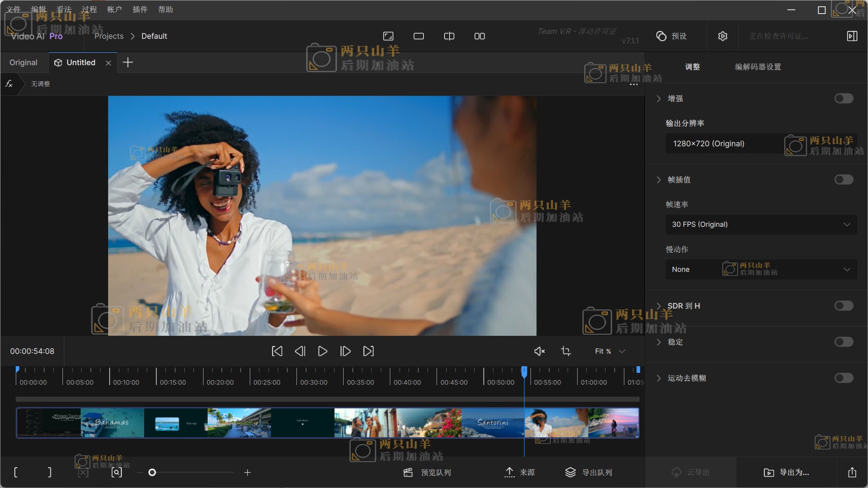This screenshot has height=488, width=868.
Task: Click the timeline zoom slider handle
Action: (x=152, y=472)
